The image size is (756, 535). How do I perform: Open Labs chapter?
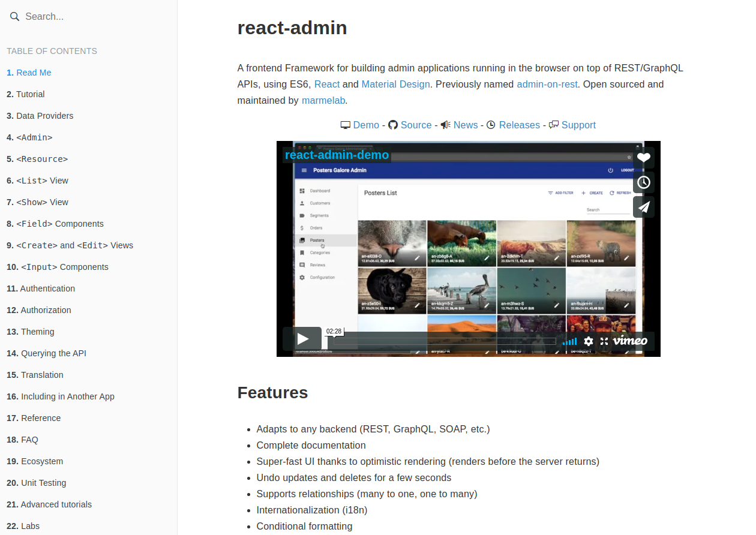tap(23, 526)
